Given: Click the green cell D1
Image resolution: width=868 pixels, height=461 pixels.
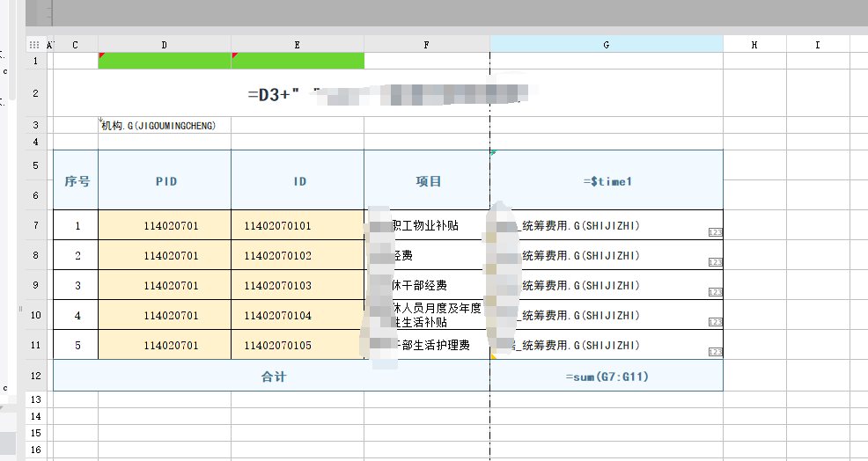Looking at the screenshot, I should tap(165, 61).
